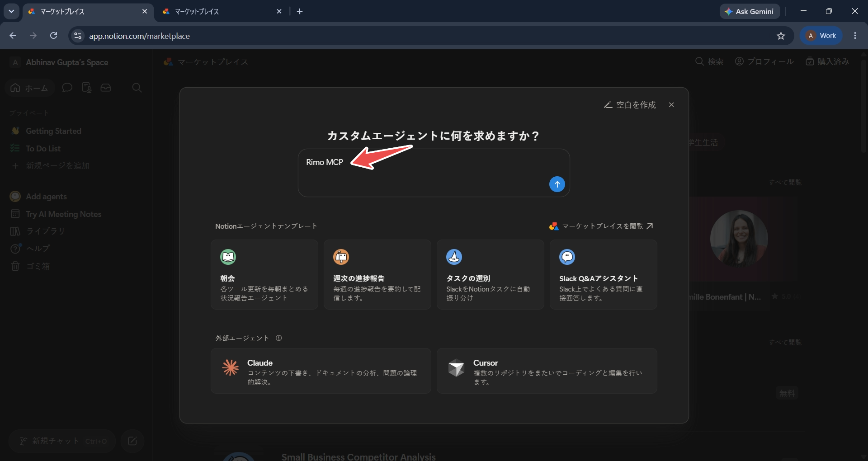868x461 pixels.
Task: Open the inbox icon in sidebar
Action: 106,88
